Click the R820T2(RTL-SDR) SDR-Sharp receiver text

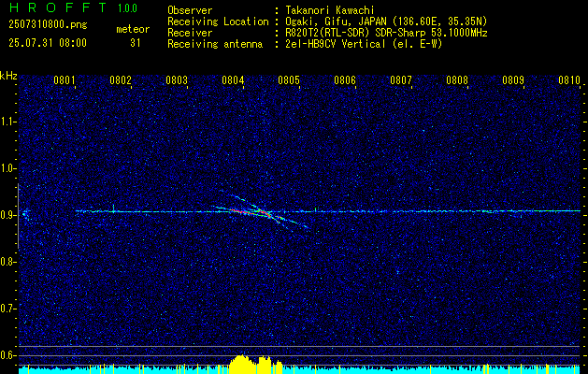(x=387, y=33)
